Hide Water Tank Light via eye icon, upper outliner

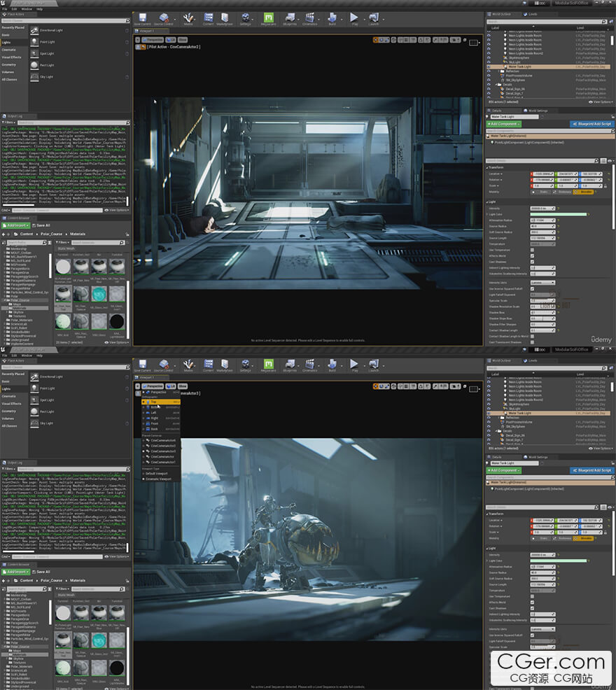(x=489, y=67)
